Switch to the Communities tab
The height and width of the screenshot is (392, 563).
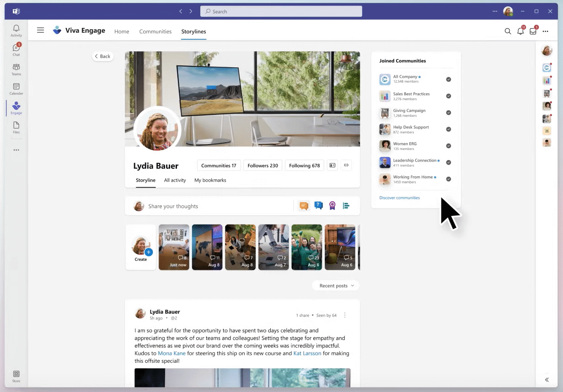click(x=155, y=32)
